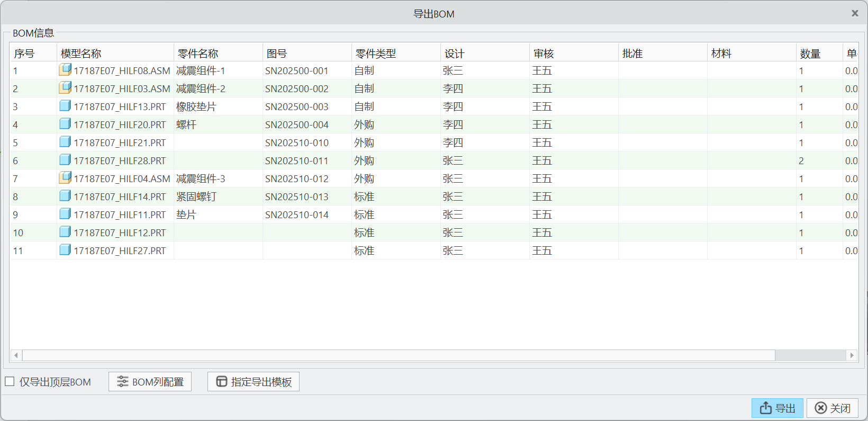Click the 导出 export button

click(x=777, y=408)
